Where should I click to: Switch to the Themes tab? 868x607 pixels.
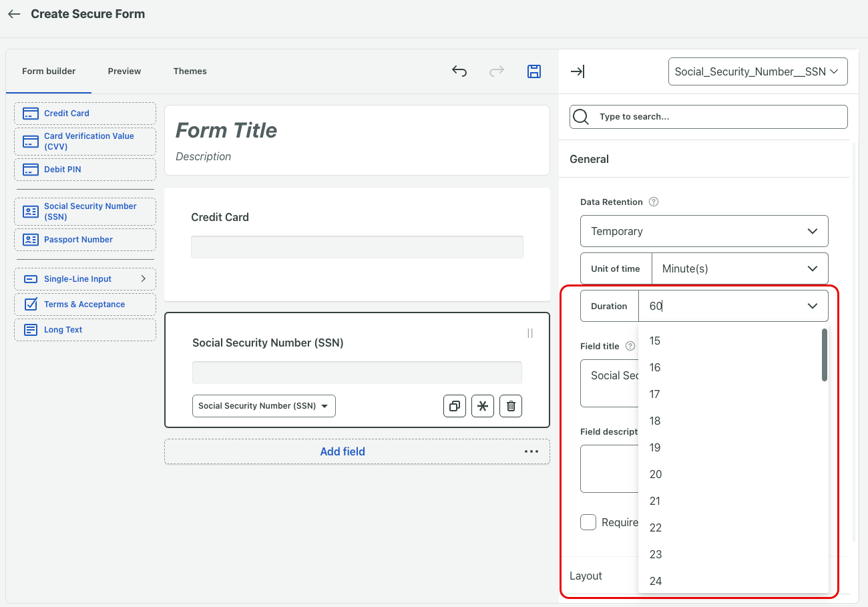190,71
